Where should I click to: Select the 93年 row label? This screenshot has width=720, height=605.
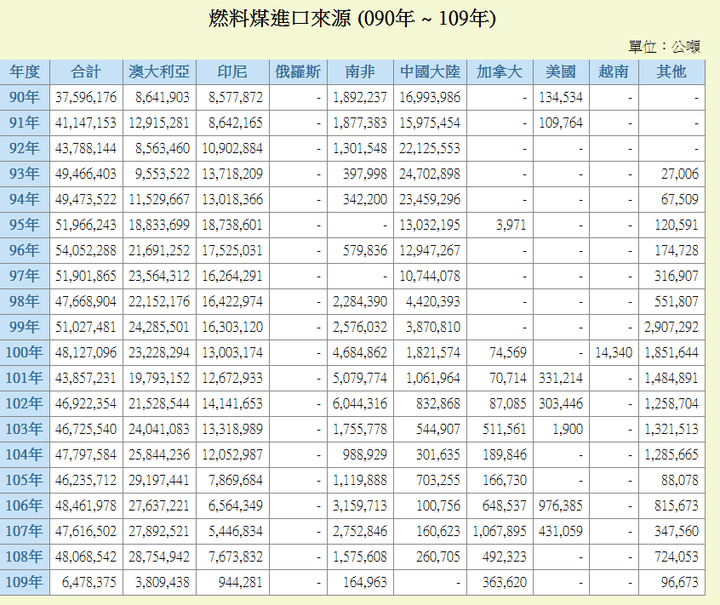(x=25, y=174)
